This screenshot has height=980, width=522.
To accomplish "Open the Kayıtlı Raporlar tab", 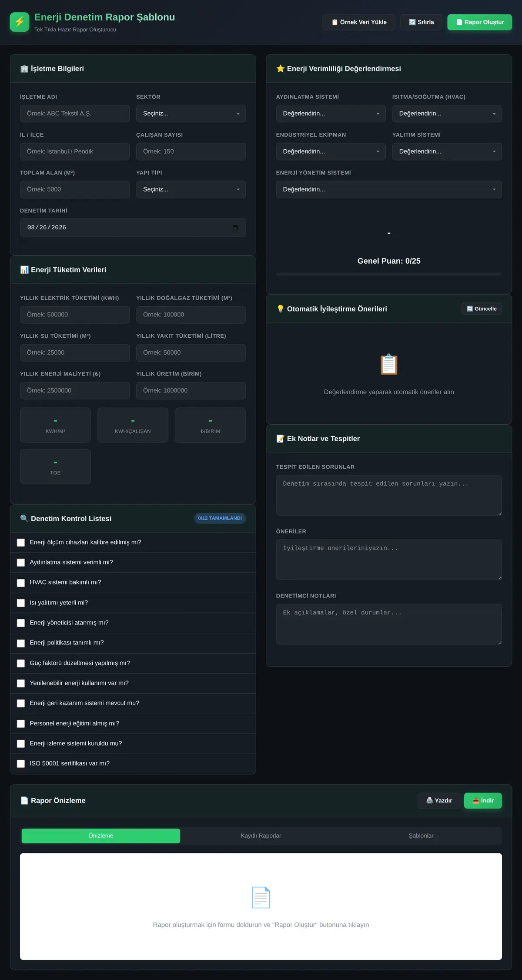I will (x=261, y=836).
